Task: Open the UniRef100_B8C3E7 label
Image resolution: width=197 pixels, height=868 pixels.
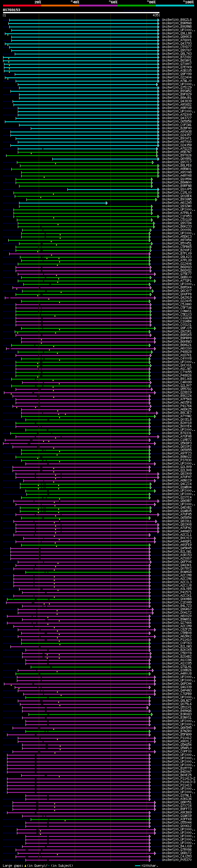Action: 177,413
